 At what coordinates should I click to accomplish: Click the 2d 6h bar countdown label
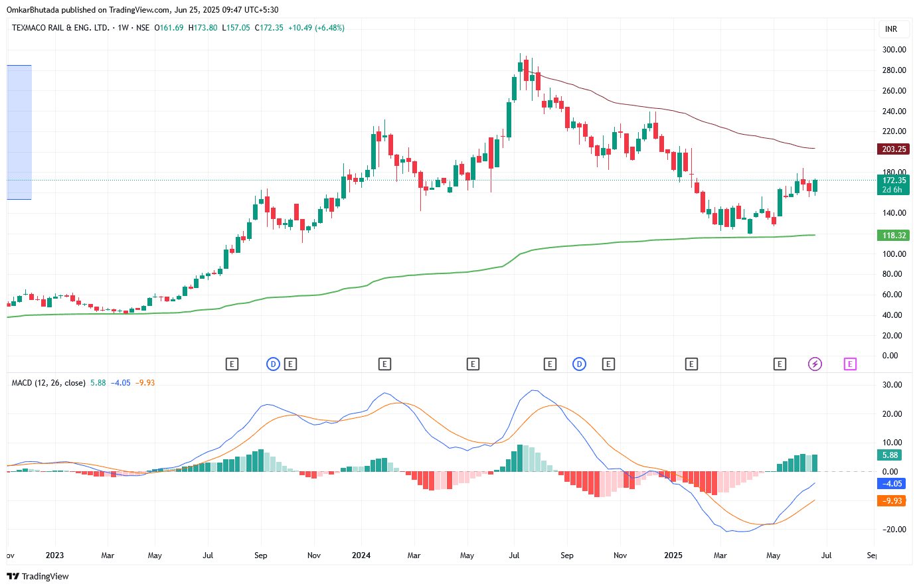[893, 190]
